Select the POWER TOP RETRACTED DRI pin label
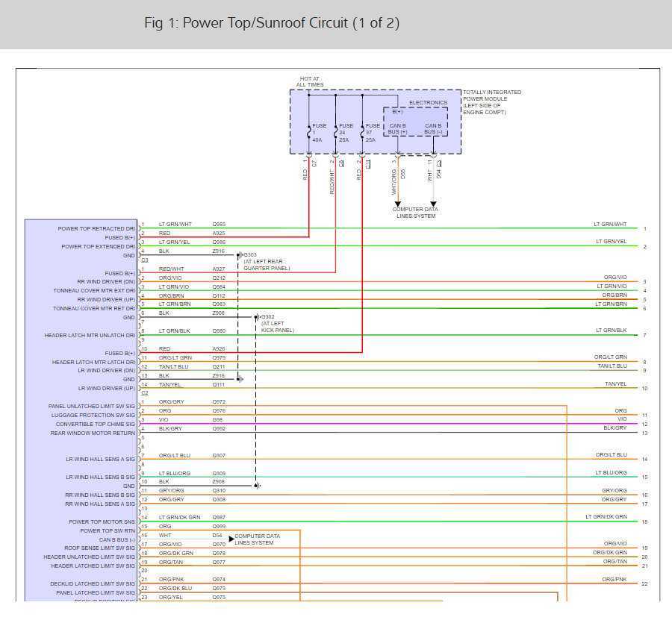This screenshot has height=617, width=672. pos(96,228)
